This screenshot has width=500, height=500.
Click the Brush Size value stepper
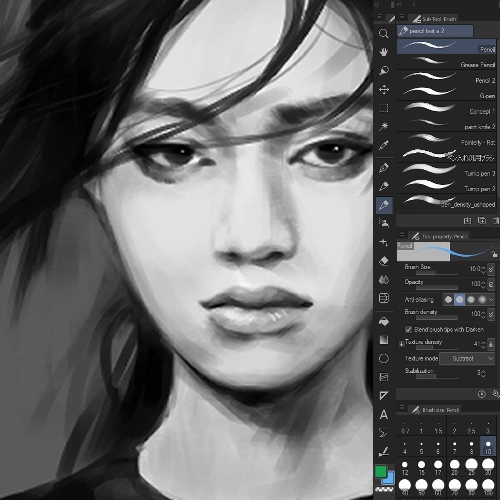(x=483, y=269)
